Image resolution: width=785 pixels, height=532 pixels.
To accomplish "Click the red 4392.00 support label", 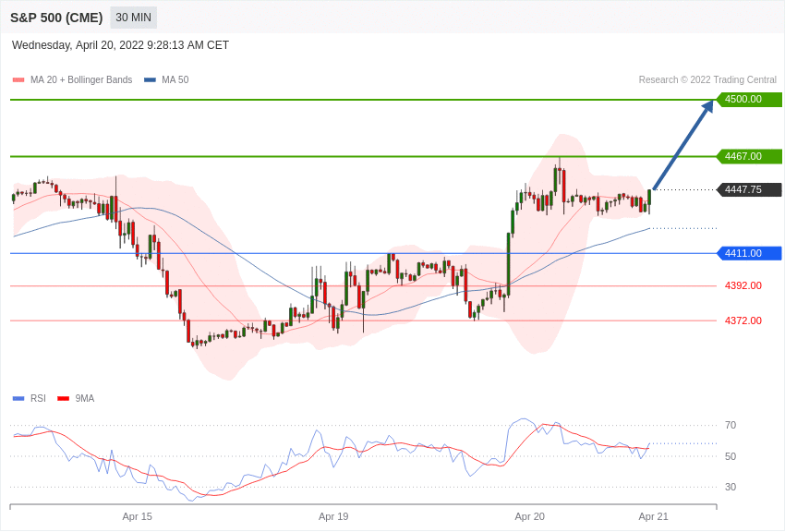I will (x=743, y=285).
